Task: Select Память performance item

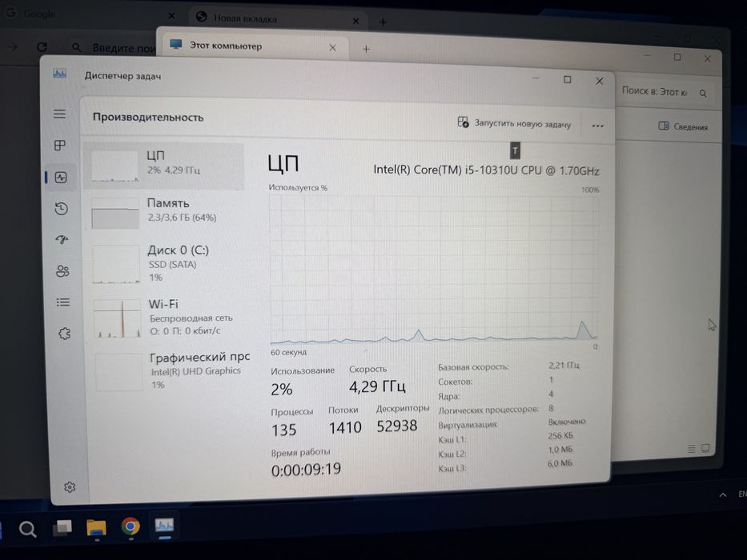Action: 164,212
